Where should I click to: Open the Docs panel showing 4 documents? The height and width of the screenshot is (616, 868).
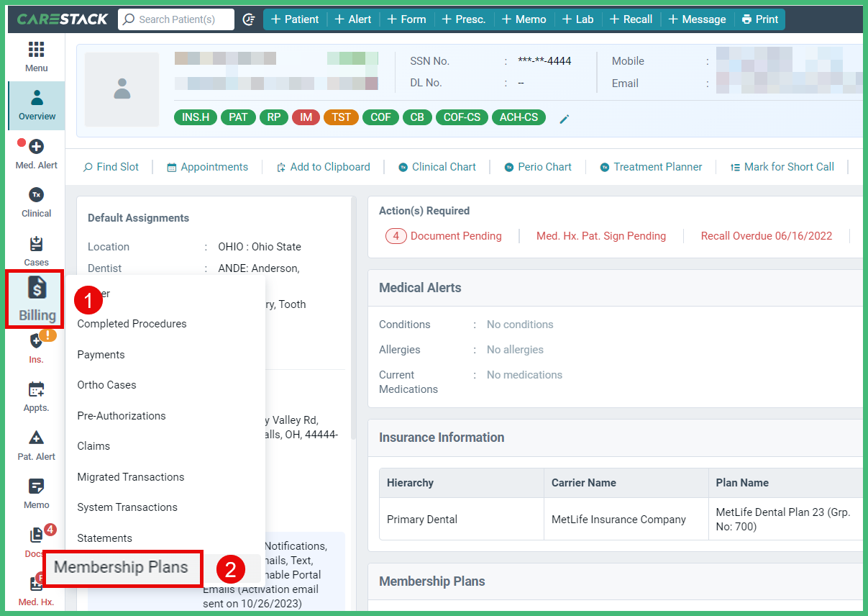[x=35, y=541]
